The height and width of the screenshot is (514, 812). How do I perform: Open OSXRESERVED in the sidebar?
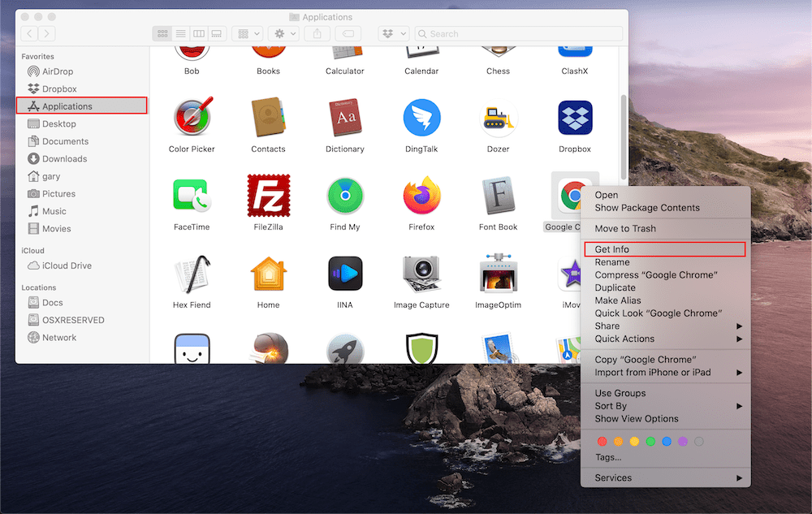point(83,320)
